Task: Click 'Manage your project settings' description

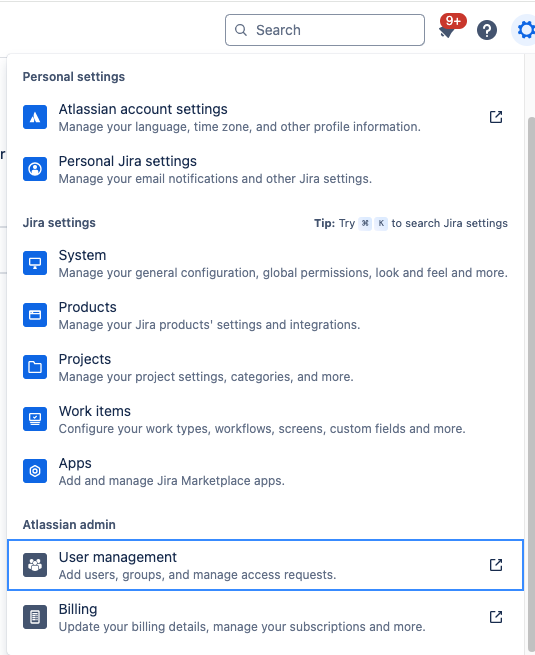Action: (x=206, y=377)
